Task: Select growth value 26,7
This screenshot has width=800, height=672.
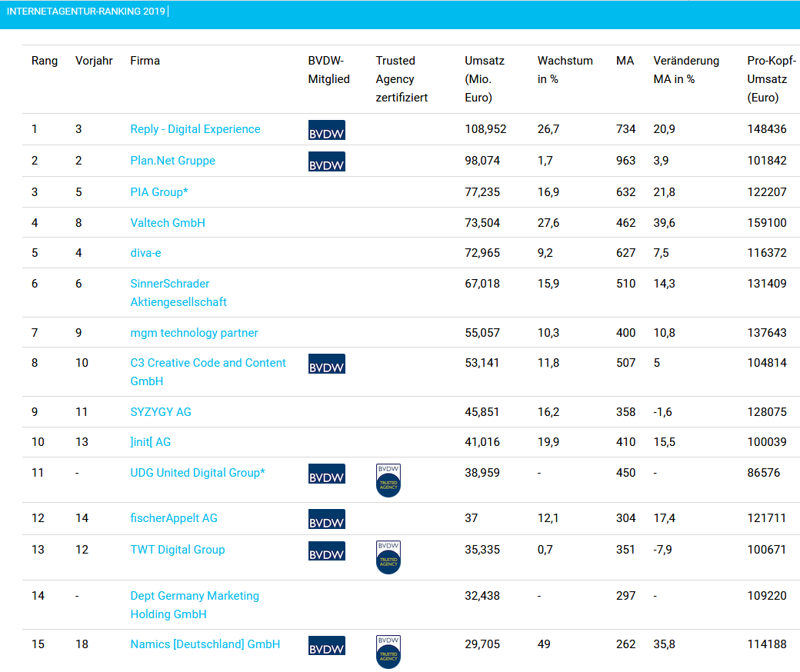Action: tap(548, 129)
